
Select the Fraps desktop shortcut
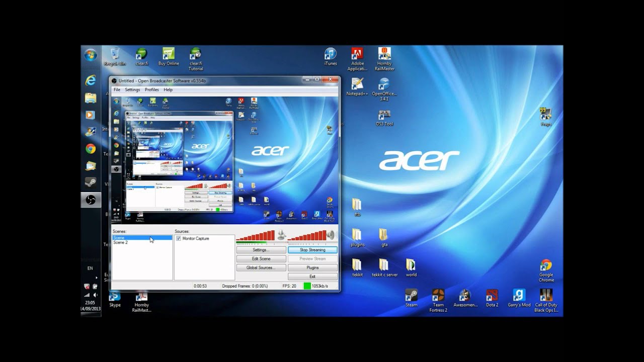(546, 117)
